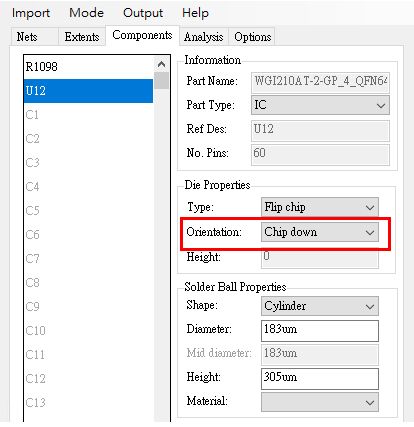Screen dimensions: 414x427
Task: Open the Material dropdown
Action: [x=320, y=402]
